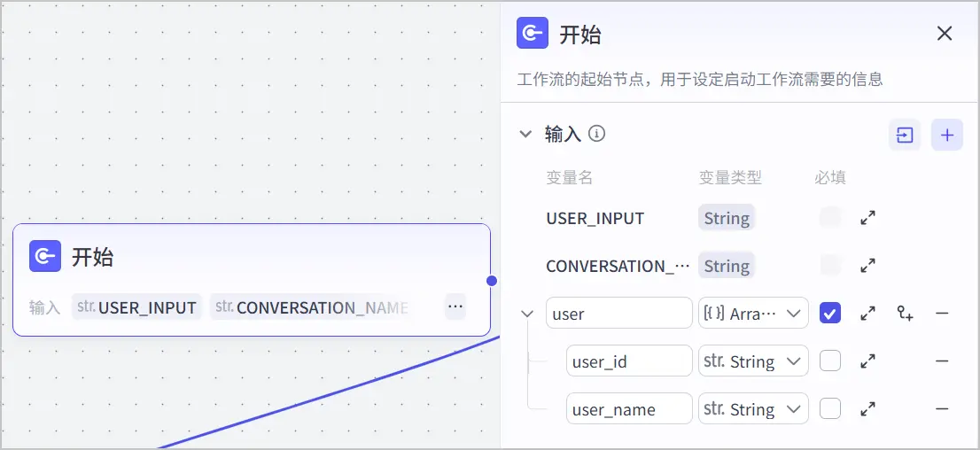Expand the user_name row editor
The height and width of the screenshot is (450, 980).
867,409
